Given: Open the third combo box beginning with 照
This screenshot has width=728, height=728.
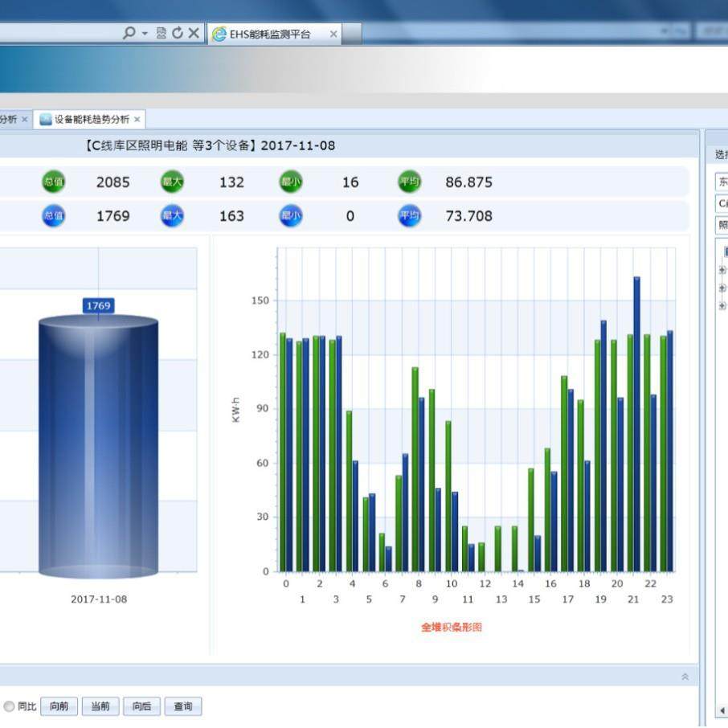Looking at the screenshot, I should coord(722,225).
